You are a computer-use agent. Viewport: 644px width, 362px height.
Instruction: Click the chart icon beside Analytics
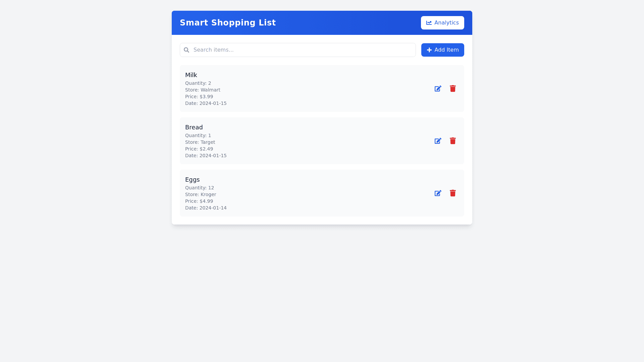[429, 23]
